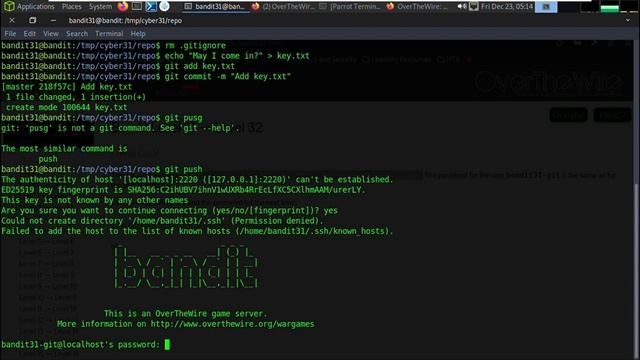Click the network status icon in the panel
The width and height of the screenshot is (640, 360).
(473, 7)
